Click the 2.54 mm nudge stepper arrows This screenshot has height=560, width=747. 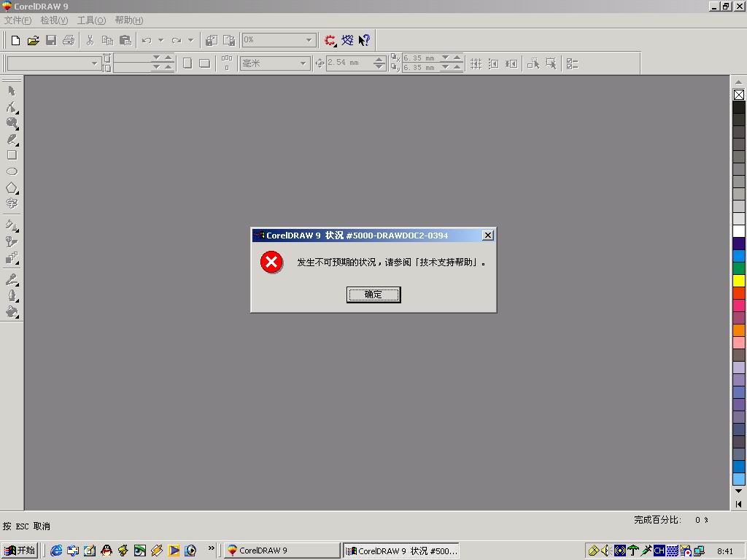[x=379, y=63]
